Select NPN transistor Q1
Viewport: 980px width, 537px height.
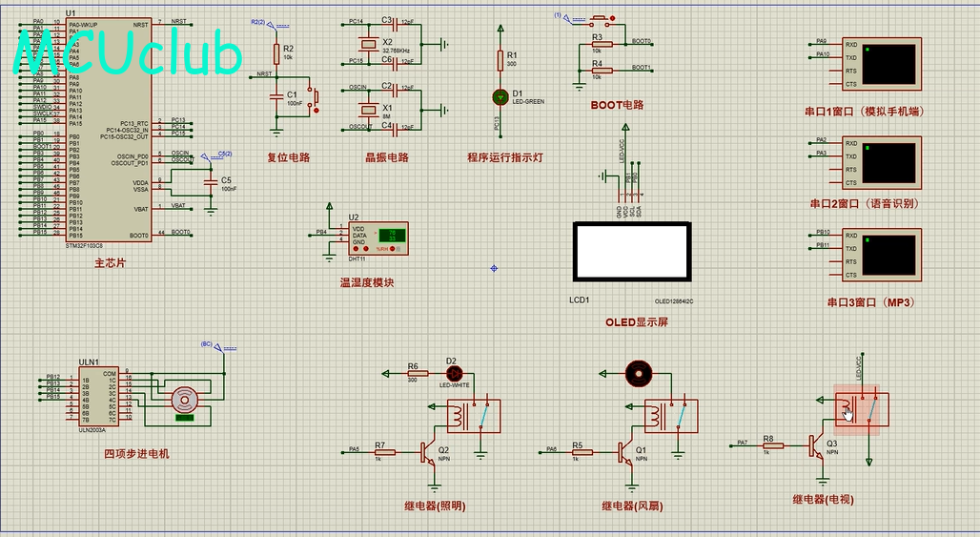coord(625,453)
